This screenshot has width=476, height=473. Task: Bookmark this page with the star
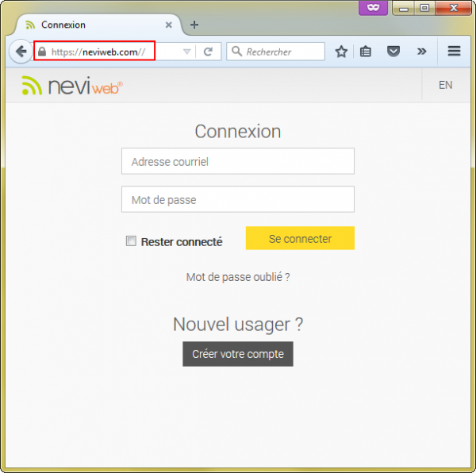pyautogui.click(x=341, y=52)
